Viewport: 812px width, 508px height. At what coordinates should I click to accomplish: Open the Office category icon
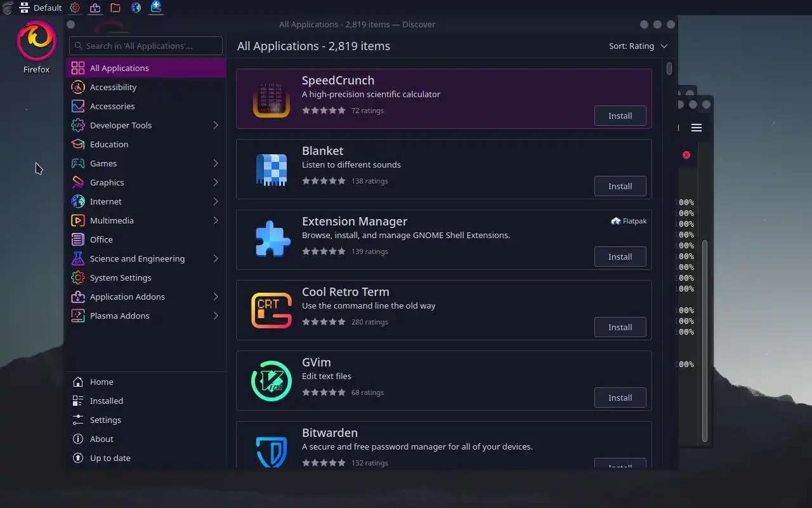coord(78,239)
